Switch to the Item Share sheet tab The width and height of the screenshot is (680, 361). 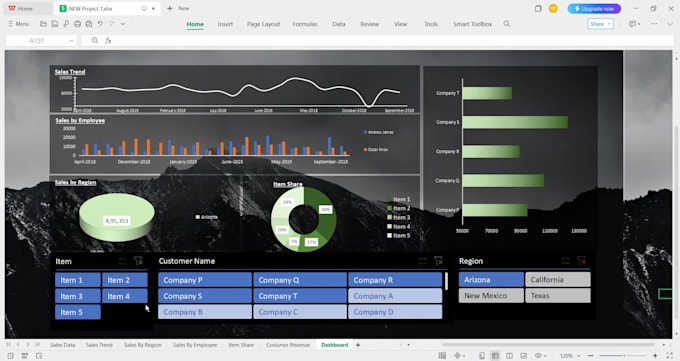(x=241, y=345)
